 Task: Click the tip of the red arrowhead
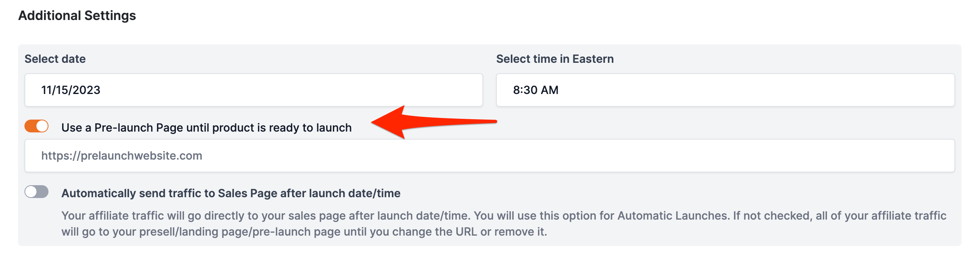[x=373, y=122]
